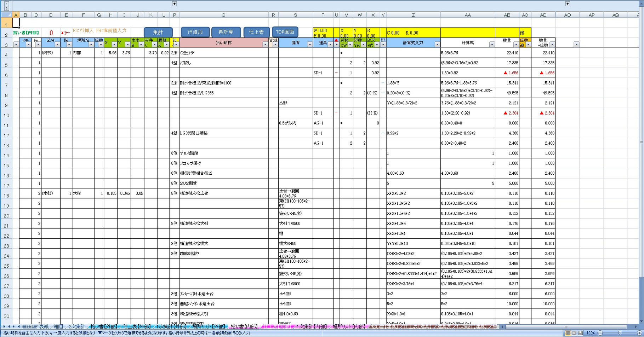
Task: Open filter dropdown for メモ column
Action: click(28, 45)
